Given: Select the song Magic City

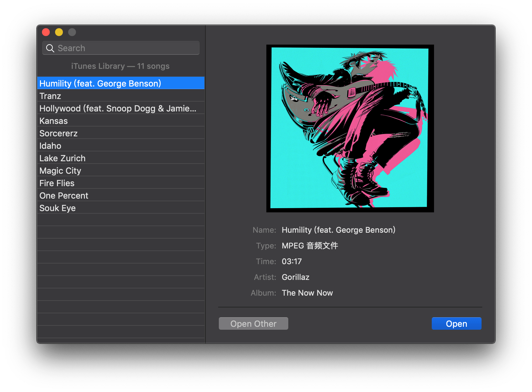Looking at the screenshot, I should click(121, 170).
